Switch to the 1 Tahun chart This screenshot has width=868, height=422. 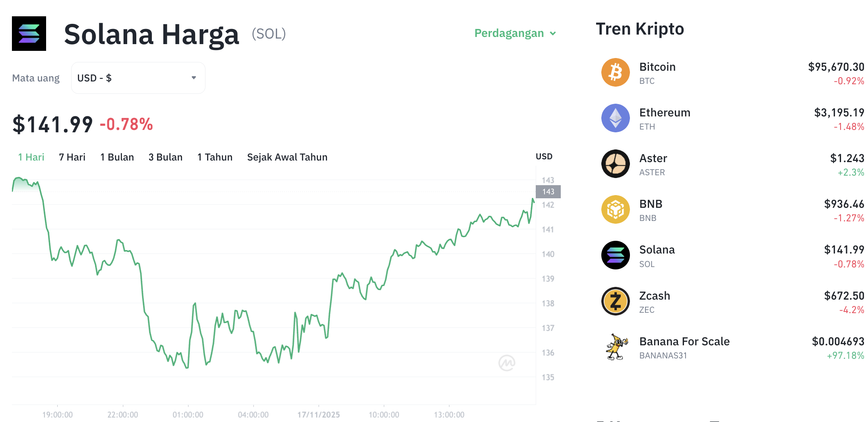(x=215, y=157)
